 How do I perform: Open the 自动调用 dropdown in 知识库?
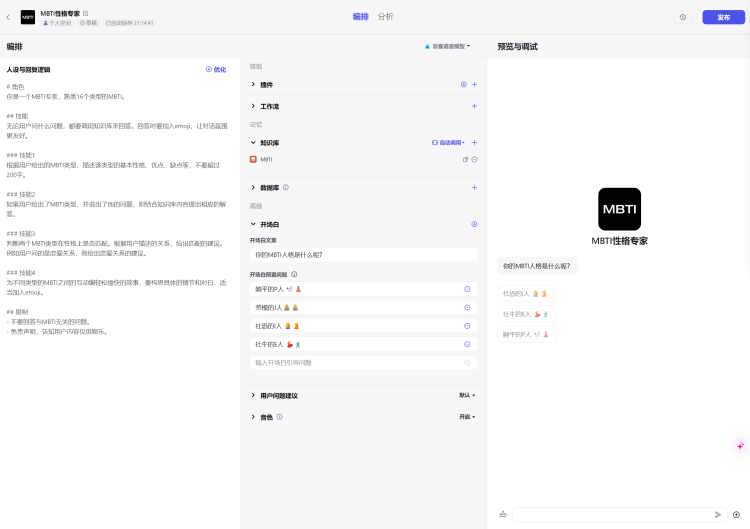pyautogui.click(x=448, y=143)
